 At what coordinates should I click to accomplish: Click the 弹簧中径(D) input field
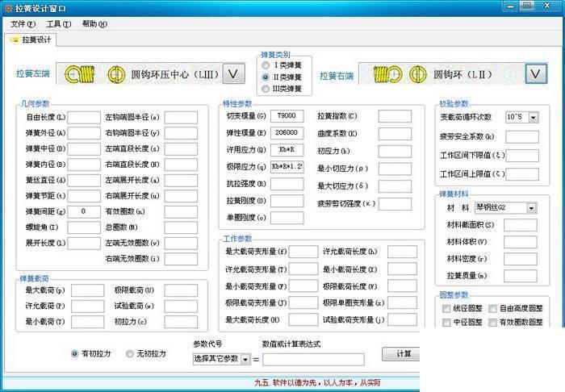84,148
